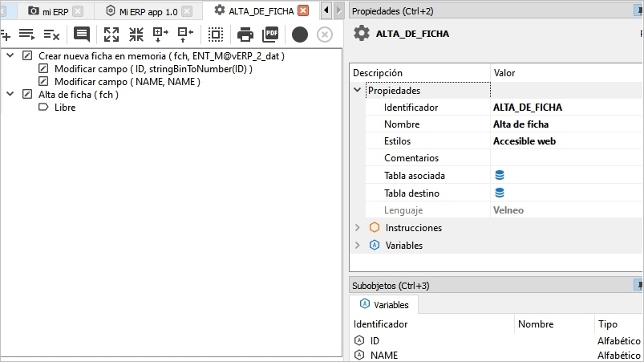The width and height of the screenshot is (644, 362).
Task: Click the delete line icon with X
Action: tap(51, 35)
